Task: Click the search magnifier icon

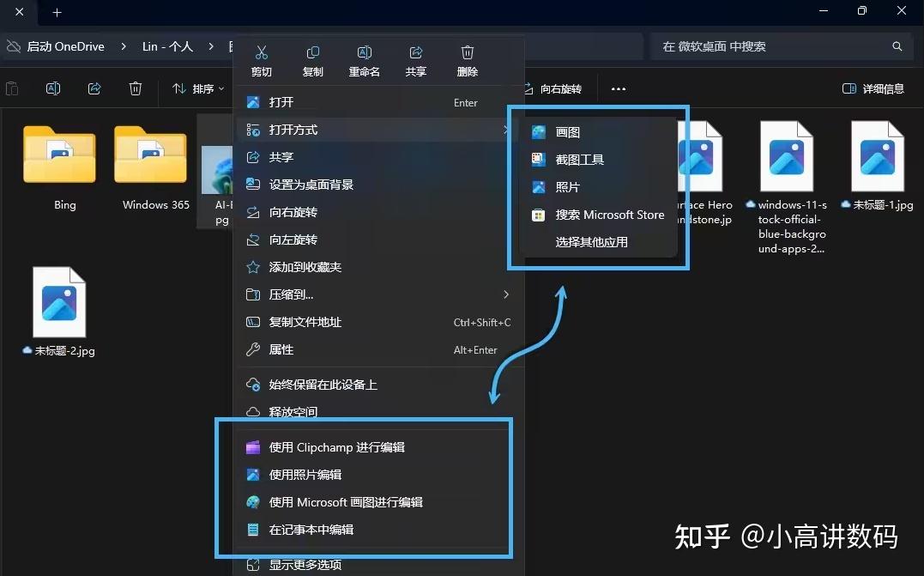Action: (x=897, y=46)
